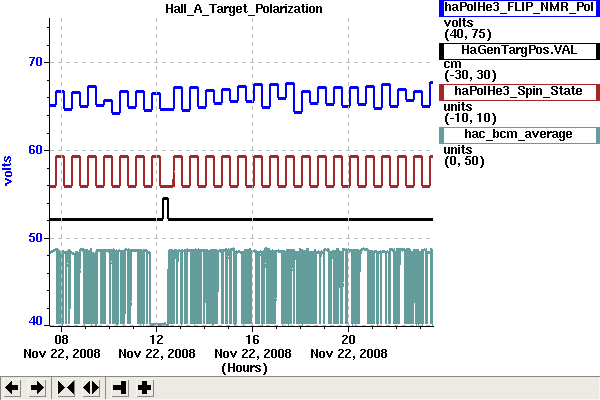Image resolution: width=600 pixels, height=400 pixels.
Task: Click the vertical 'volts' y-axis label
Action: pyautogui.click(x=8, y=171)
